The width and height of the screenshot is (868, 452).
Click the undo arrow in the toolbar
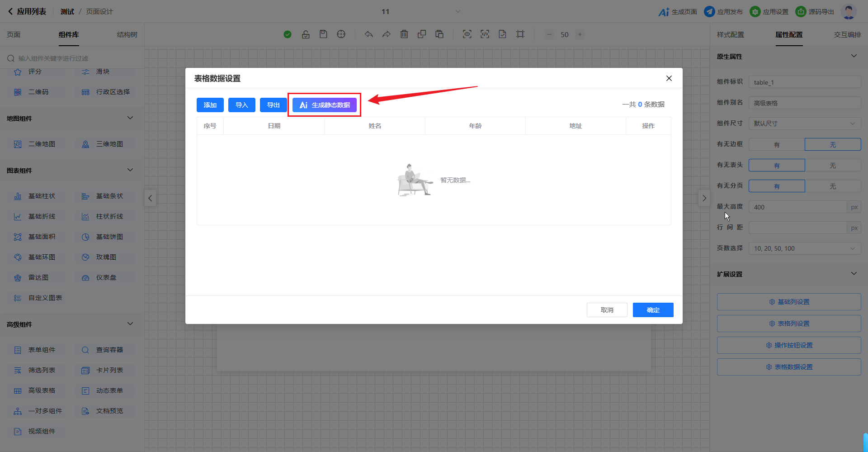click(x=369, y=34)
